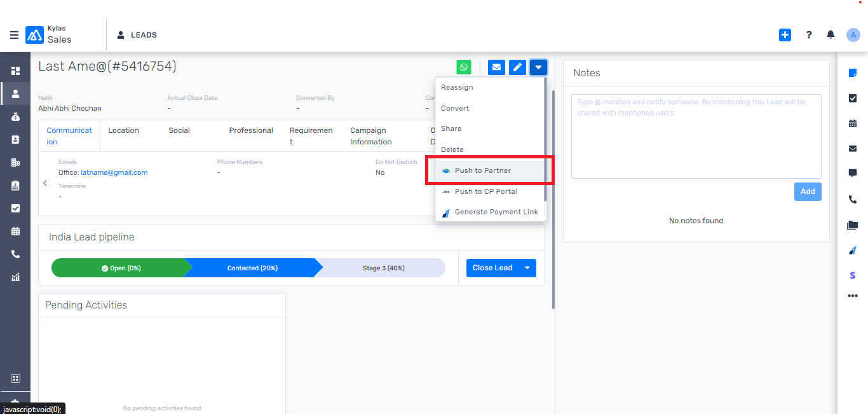This screenshot has height=414, width=868.
Task: Open the WhatsApp icon near the lead title
Action: point(464,67)
